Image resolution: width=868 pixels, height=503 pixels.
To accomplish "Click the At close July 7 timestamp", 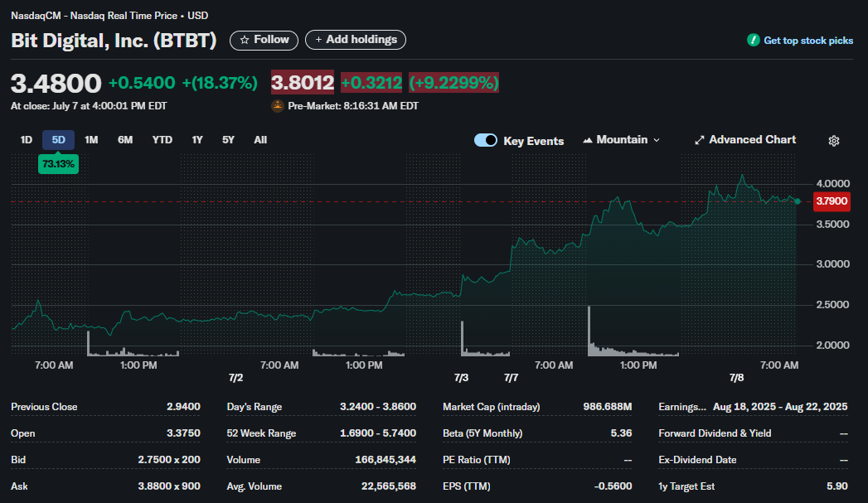I will (x=89, y=106).
